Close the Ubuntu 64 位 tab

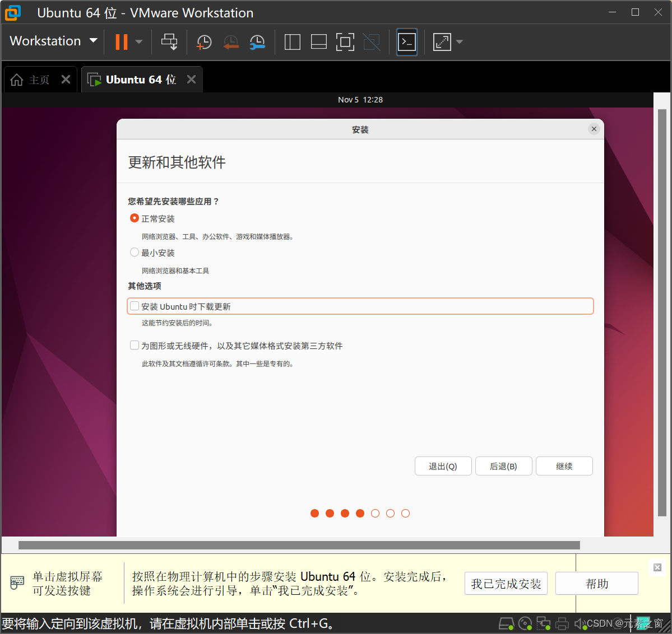192,80
